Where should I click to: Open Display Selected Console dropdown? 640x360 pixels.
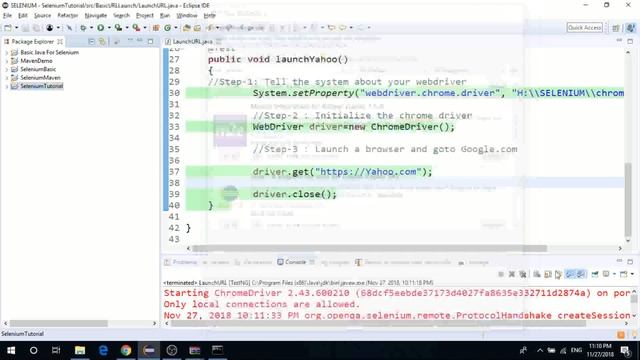click(x=614, y=274)
